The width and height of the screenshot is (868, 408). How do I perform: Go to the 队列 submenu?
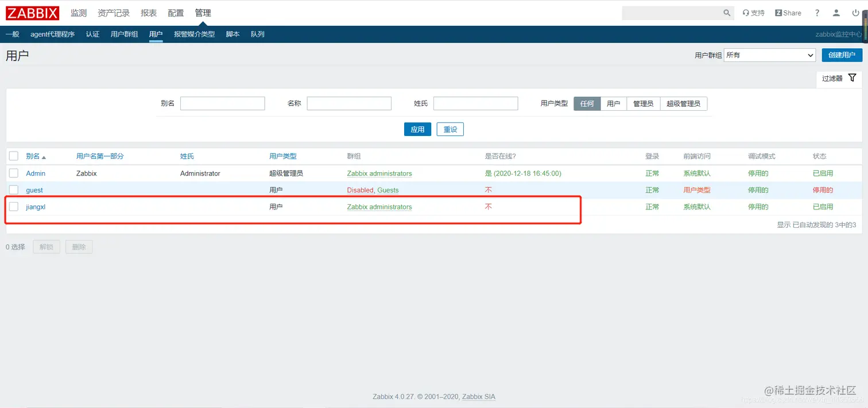click(x=258, y=34)
